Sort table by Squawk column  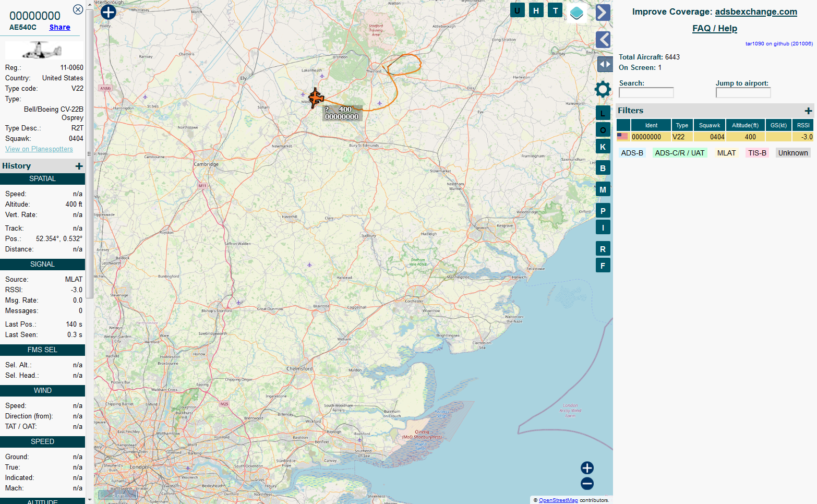pos(710,125)
